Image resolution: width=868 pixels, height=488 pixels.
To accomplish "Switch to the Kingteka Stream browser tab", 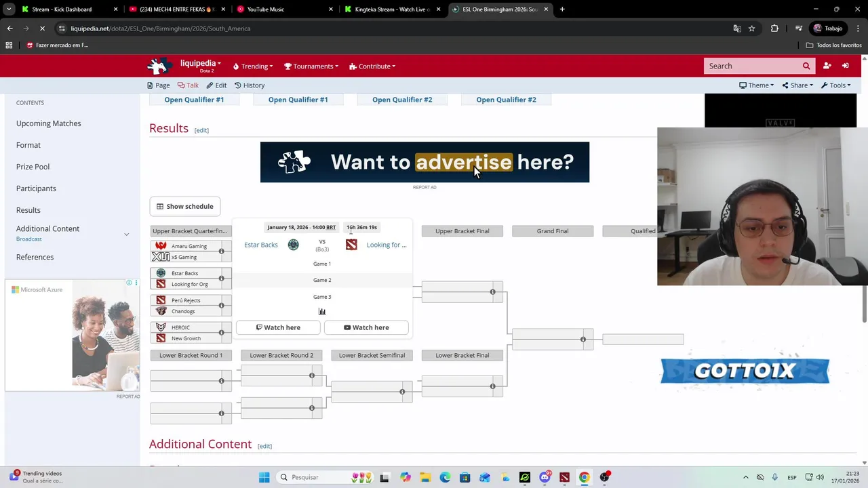I will tap(392, 9).
